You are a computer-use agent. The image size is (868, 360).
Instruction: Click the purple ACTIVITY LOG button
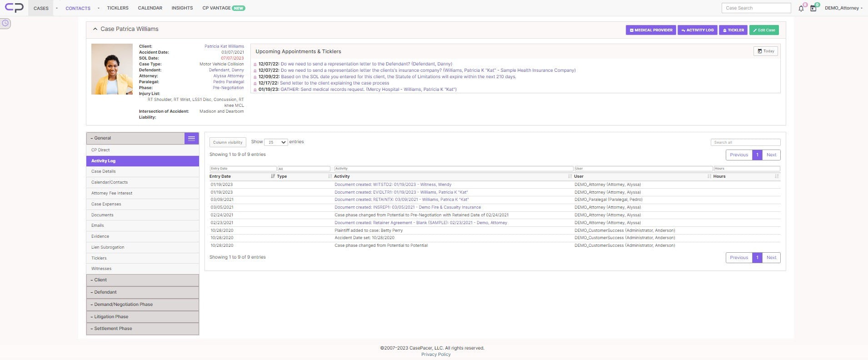(x=698, y=30)
